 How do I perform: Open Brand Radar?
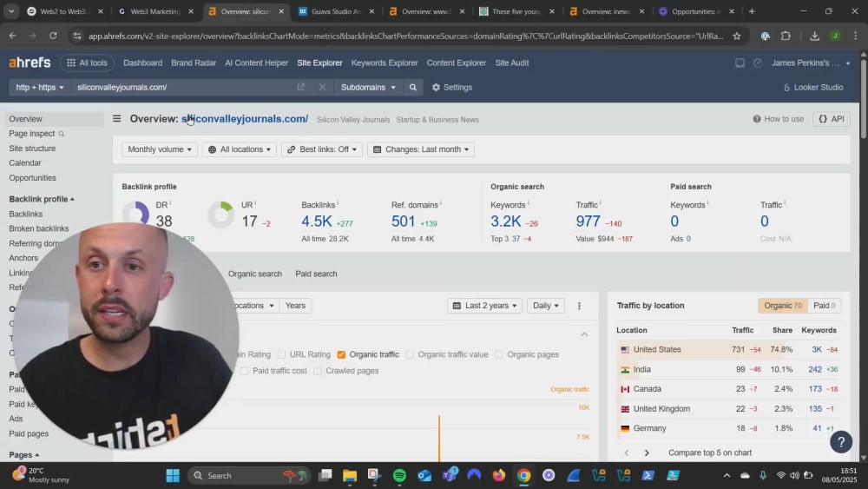[x=194, y=63]
